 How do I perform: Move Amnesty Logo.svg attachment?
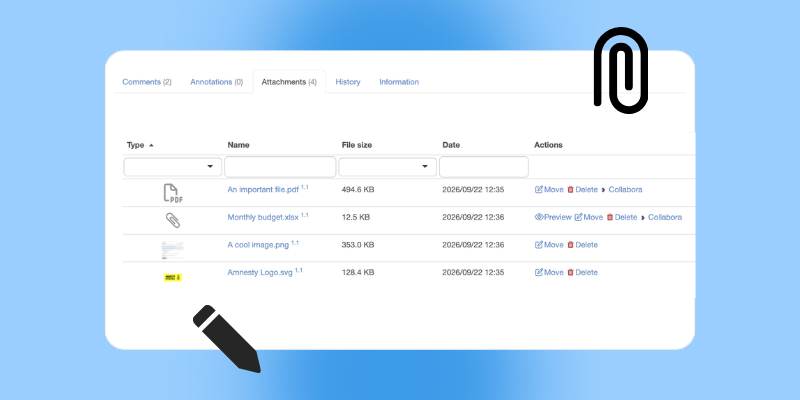(549, 272)
